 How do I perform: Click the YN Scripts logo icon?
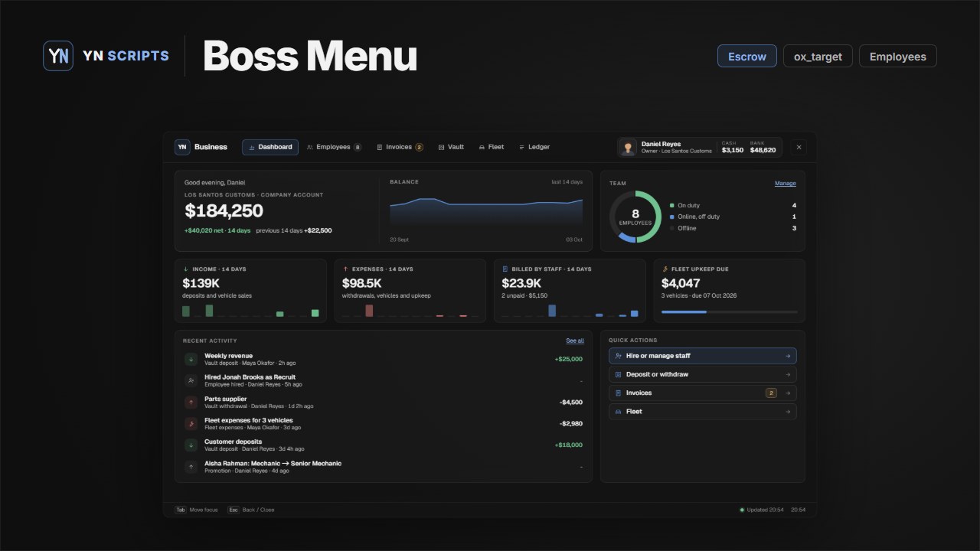pyautogui.click(x=58, y=56)
